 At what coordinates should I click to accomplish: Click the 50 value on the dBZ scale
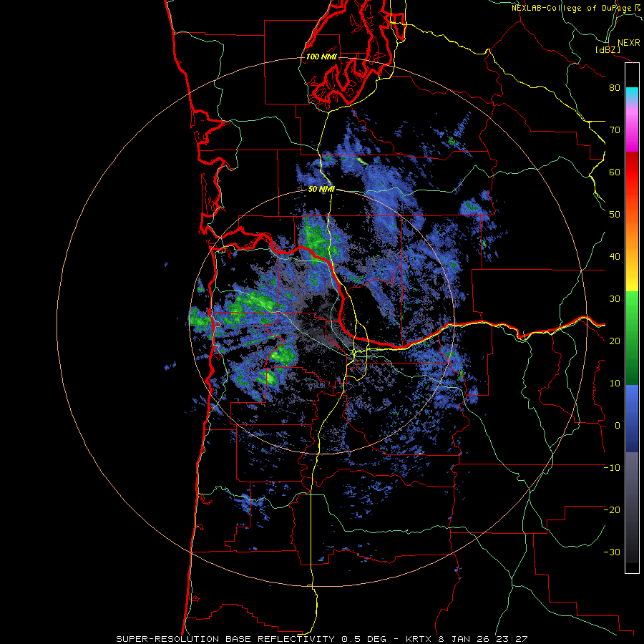pyautogui.click(x=615, y=215)
